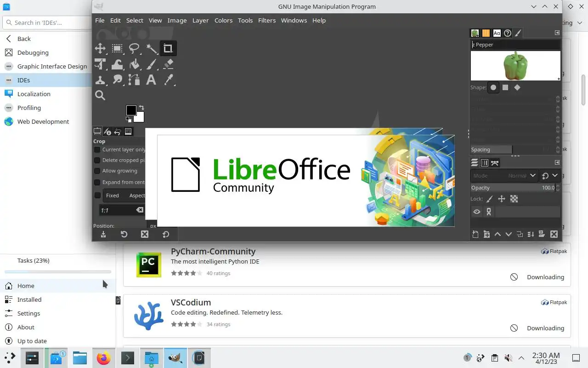Select the Free Select lasso tool
The width and height of the screenshot is (588, 368).
pyautogui.click(x=134, y=48)
